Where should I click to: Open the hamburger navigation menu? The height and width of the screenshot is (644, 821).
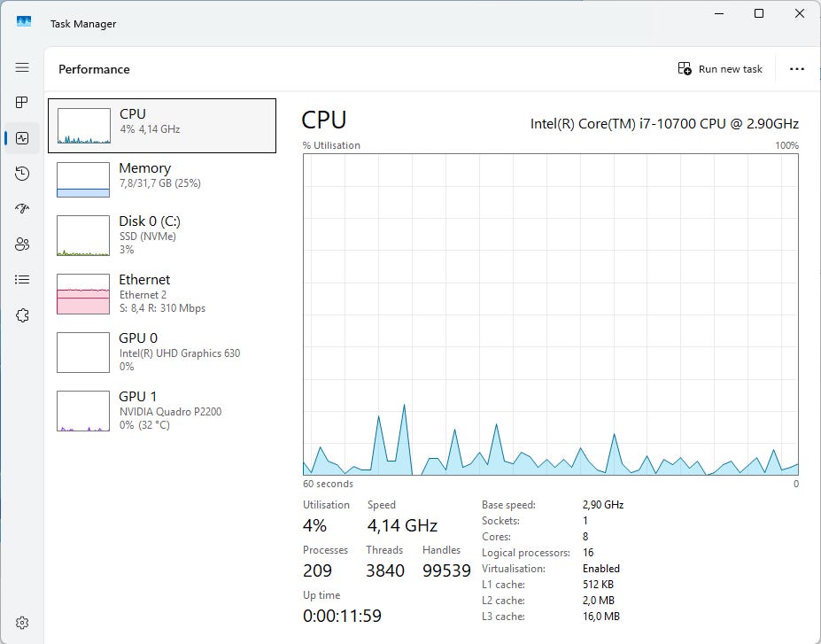coord(22,67)
